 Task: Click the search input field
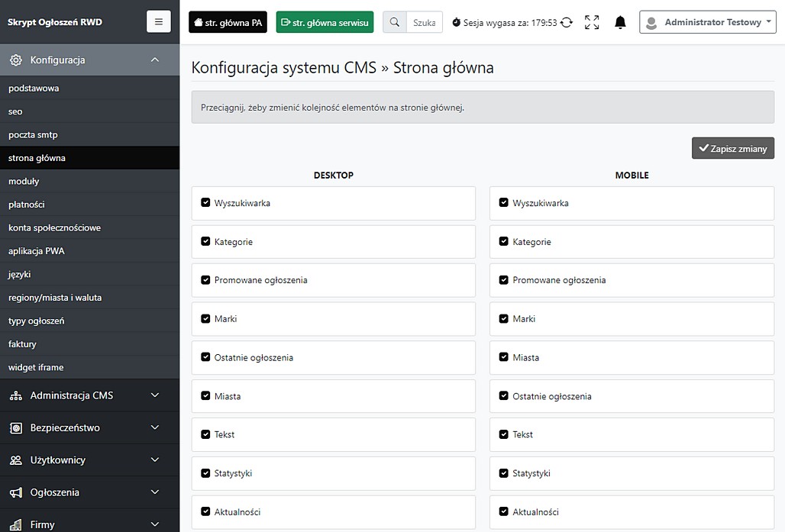pos(424,23)
